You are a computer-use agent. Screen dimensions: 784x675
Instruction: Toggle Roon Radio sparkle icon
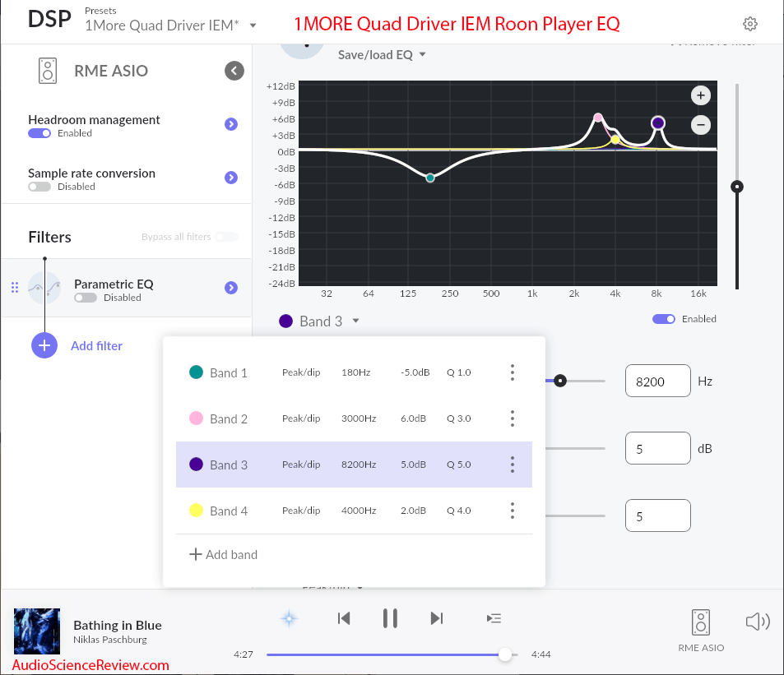(x=289, y=618)
